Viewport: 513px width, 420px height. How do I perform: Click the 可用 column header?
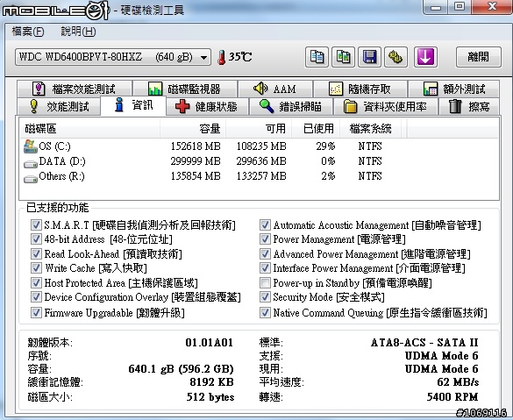click(259, 129)
